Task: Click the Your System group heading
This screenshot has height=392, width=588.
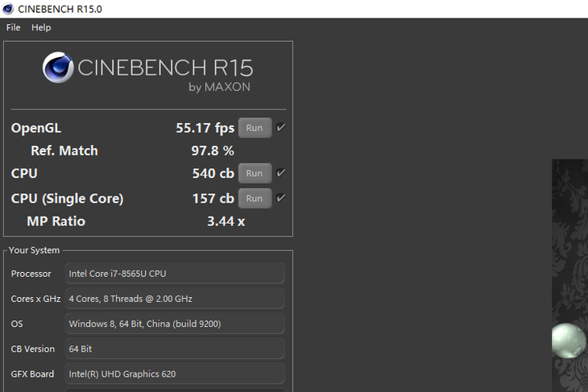Action: pyautogui.click(x=34, y=250)
